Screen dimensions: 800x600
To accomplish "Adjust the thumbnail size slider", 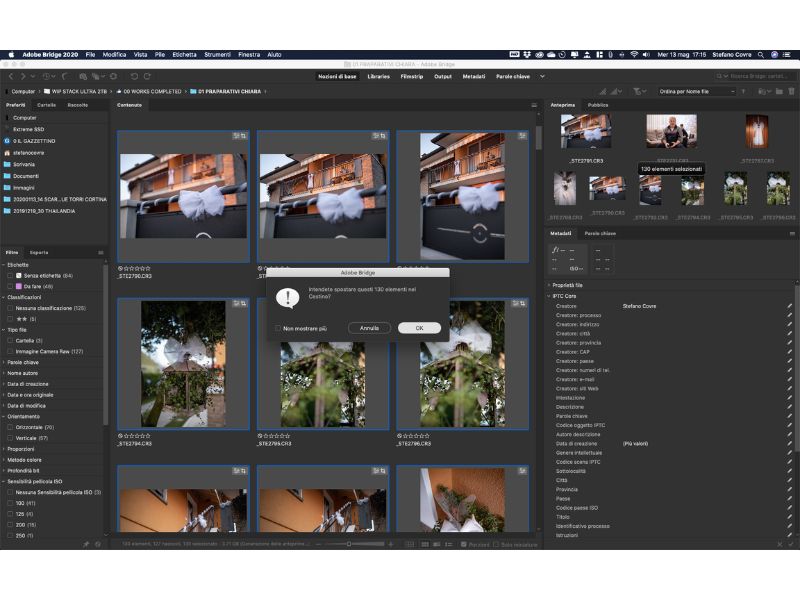I will click(x=350, y=544).
